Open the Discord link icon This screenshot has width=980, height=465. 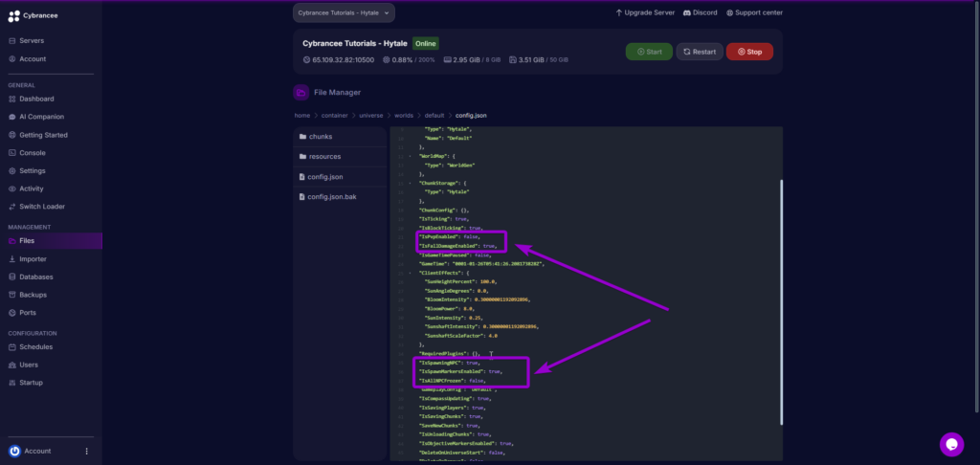[x=690, y=12]
